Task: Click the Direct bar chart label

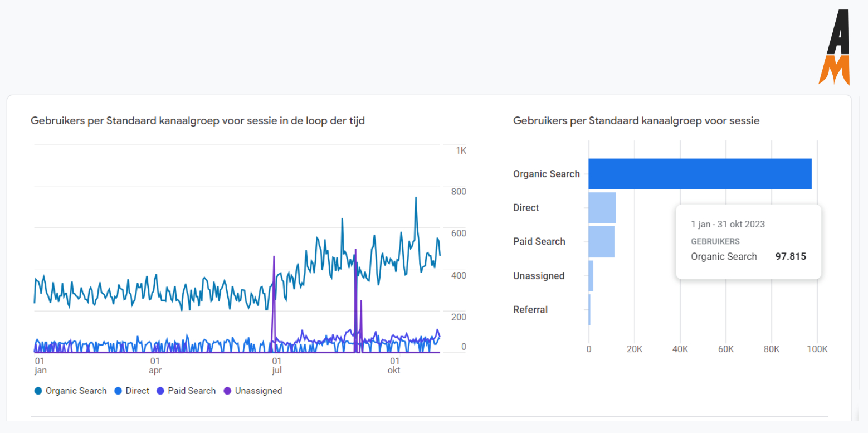Action: 526,208
